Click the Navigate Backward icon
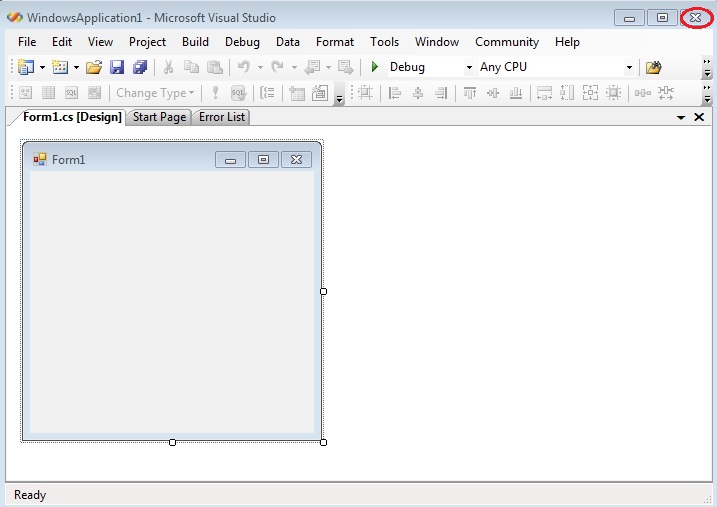 point(312,67)
